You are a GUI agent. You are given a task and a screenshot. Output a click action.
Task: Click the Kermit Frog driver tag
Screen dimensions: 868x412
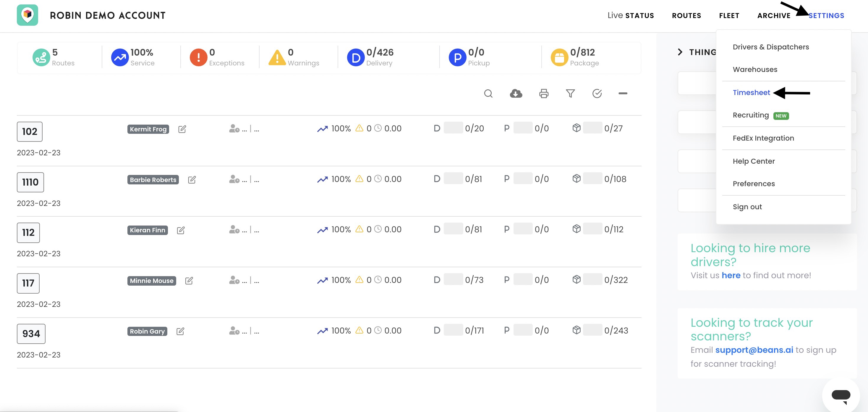pos(148,129)
